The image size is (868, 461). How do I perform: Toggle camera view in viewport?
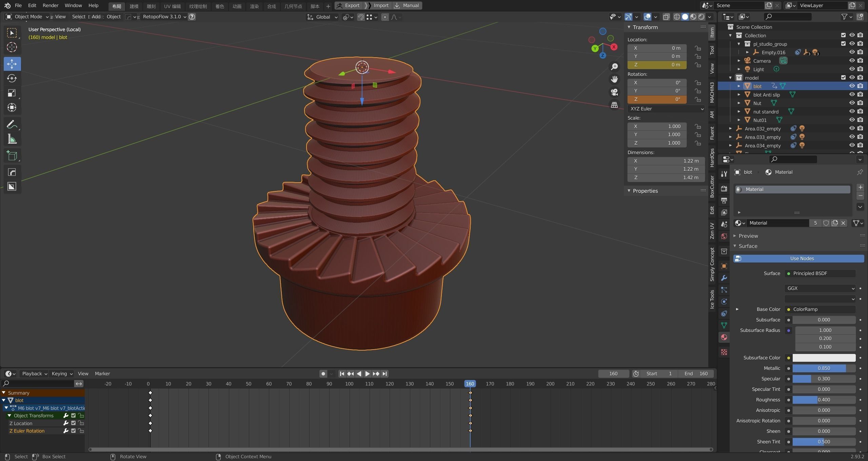[x=614, y=92]
